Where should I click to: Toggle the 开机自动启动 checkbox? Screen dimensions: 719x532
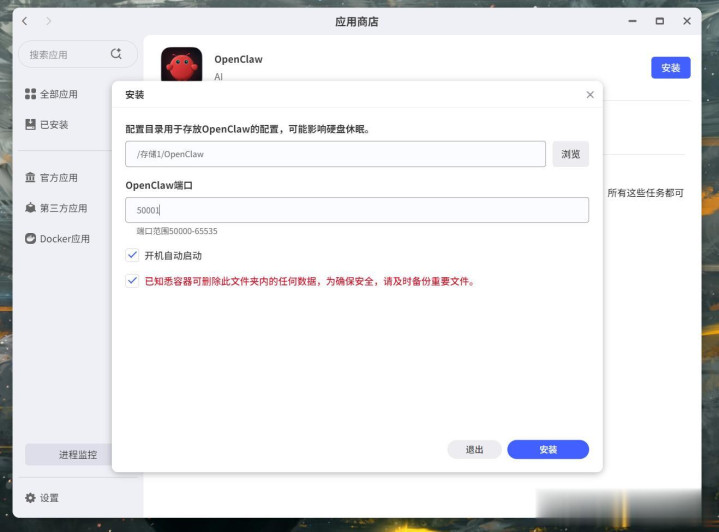click(132, 255)
